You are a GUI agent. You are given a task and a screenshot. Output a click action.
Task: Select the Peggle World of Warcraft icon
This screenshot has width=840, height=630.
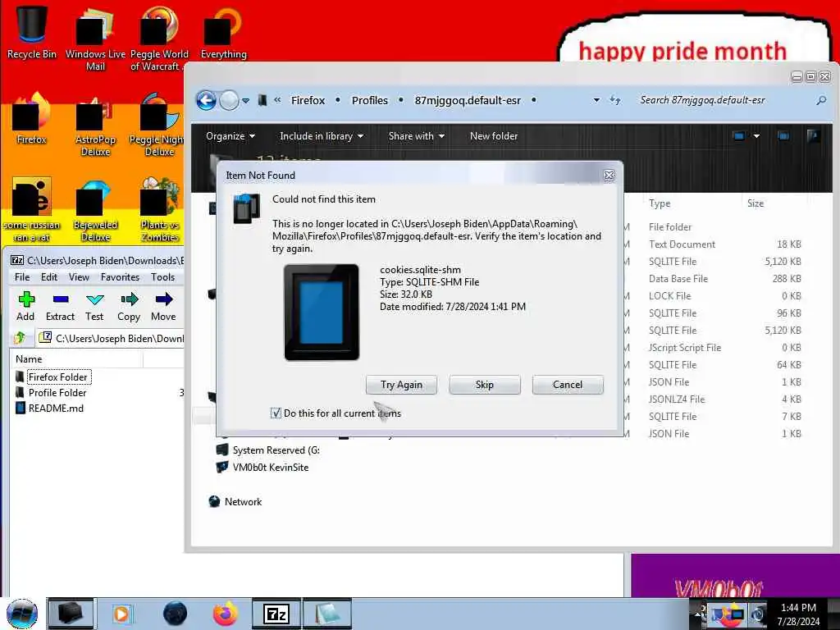tap(159, 38)
